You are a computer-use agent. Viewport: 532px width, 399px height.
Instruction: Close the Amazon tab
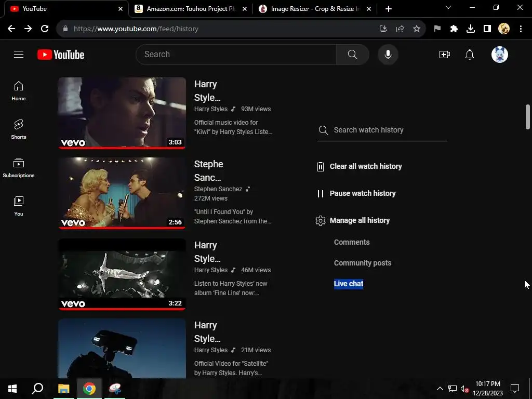click(x=245, y=9)
